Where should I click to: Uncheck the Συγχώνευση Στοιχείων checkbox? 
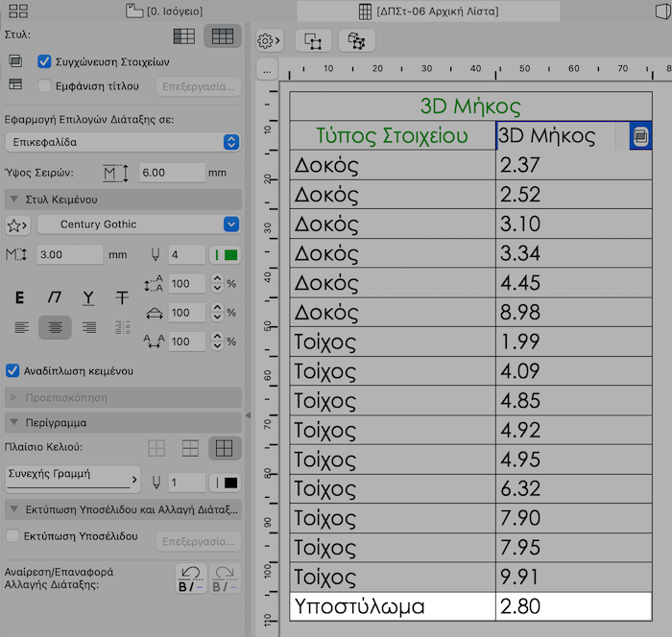pos(43,61)
